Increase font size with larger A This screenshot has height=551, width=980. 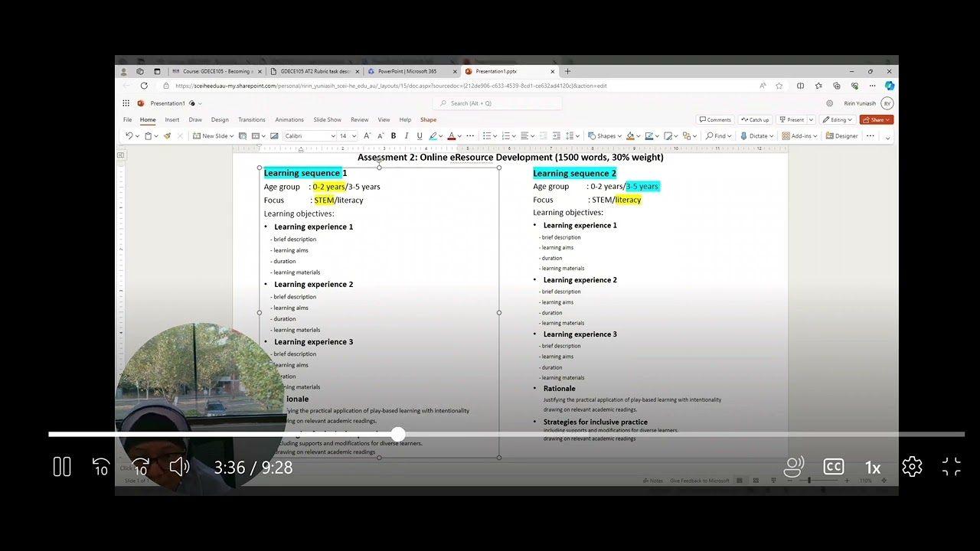coord(367,135)
